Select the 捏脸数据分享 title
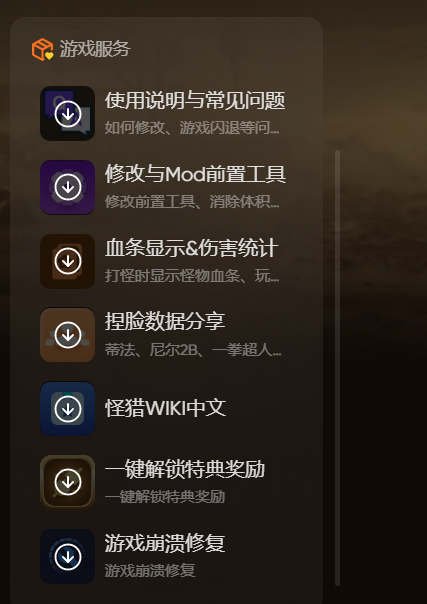This screenshot has height=604, width=427. (x=165, y=322)
